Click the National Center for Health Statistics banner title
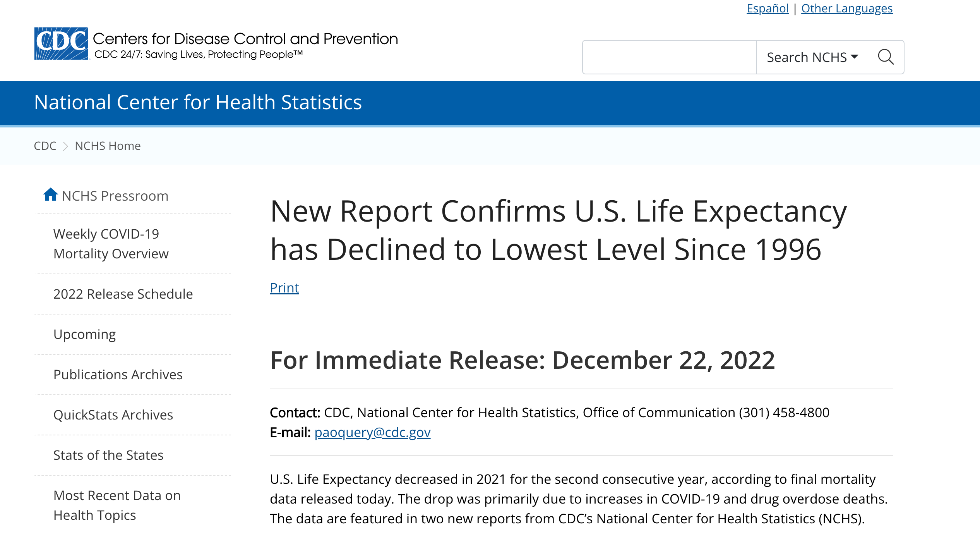Image resolution: width=980 pixels, height=533 pixels. point(198,102)
